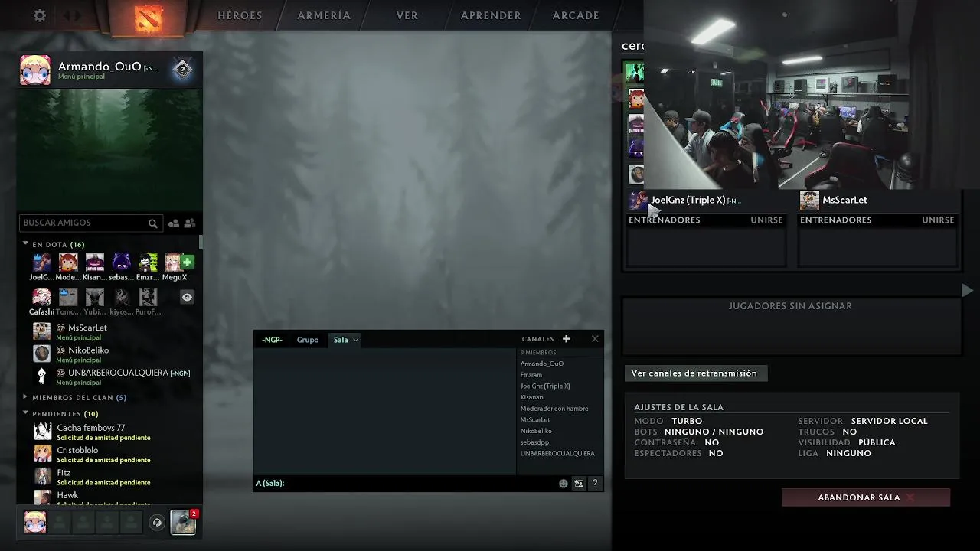The width and height of the screenshot is (980, 551).
Task: Click Emzram in chat members list
Action: pyautogui.click(x=531, y=375)
